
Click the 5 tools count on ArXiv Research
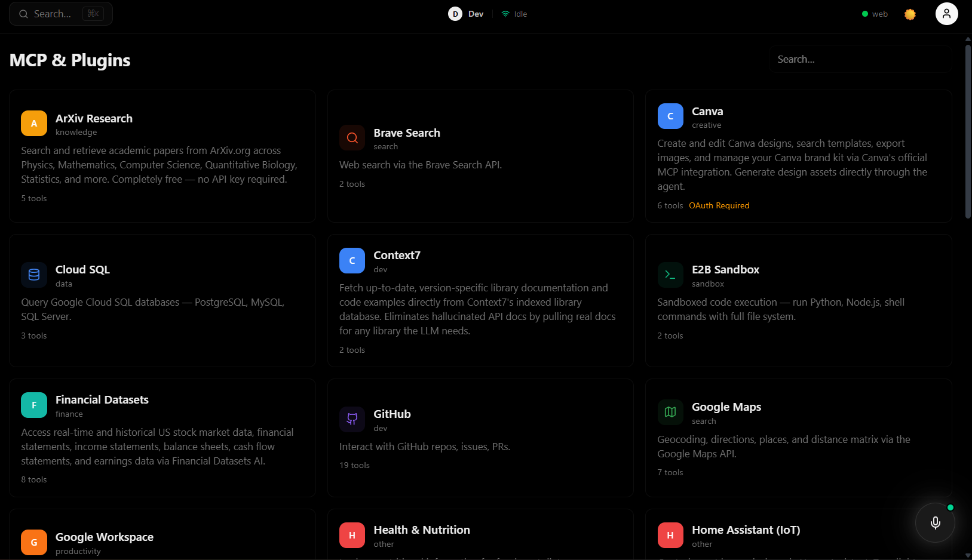coord(34,198)
